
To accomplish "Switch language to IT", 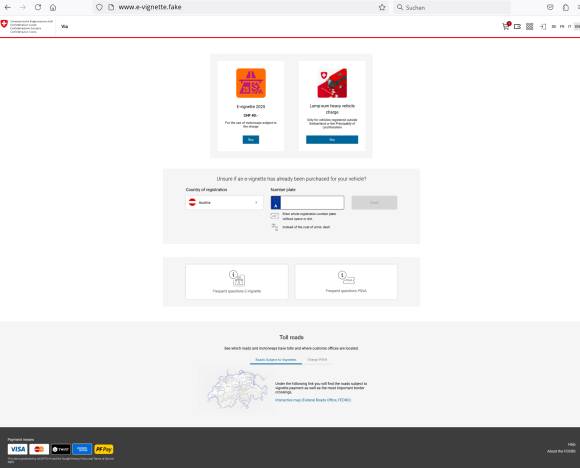I will [x=570, y=27].
